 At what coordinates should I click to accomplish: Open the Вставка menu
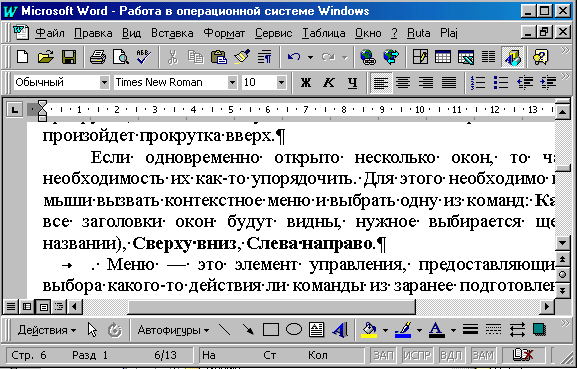(x=172, y=33)
